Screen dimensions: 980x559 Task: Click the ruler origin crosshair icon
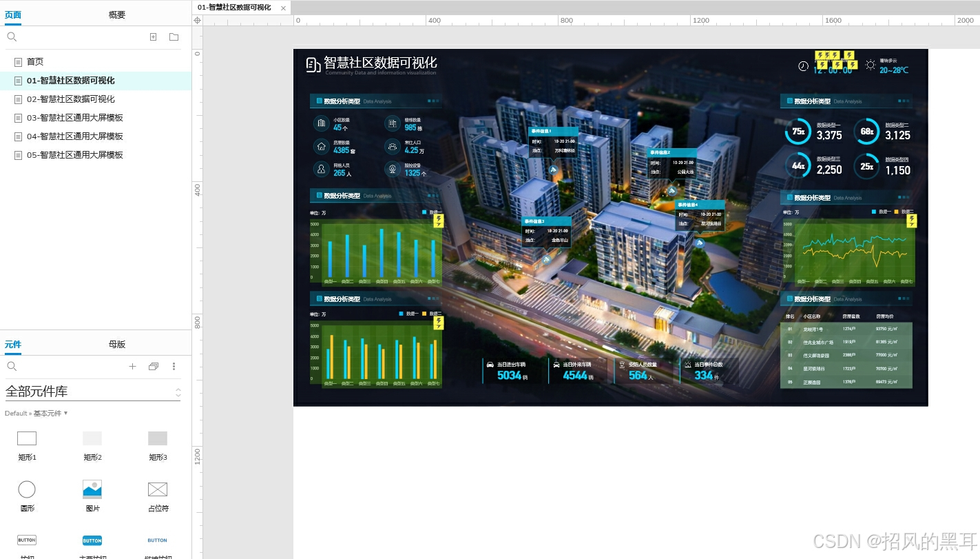coord(198,21)
